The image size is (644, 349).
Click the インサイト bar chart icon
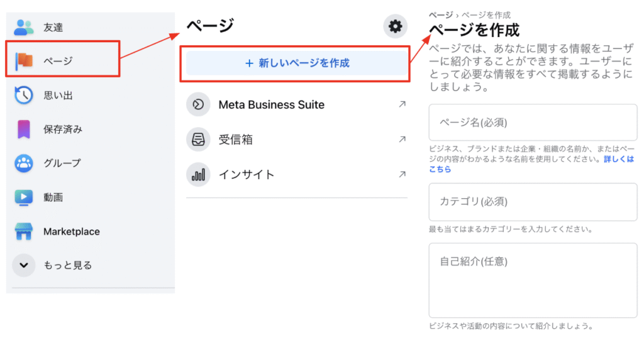point(198,175)
